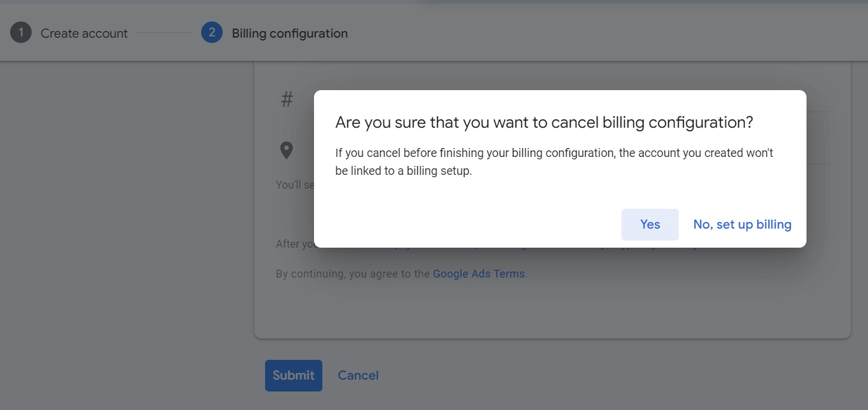Click the "By continuing, you agree" text
The image size is (868, 410).
click(353, 274)
